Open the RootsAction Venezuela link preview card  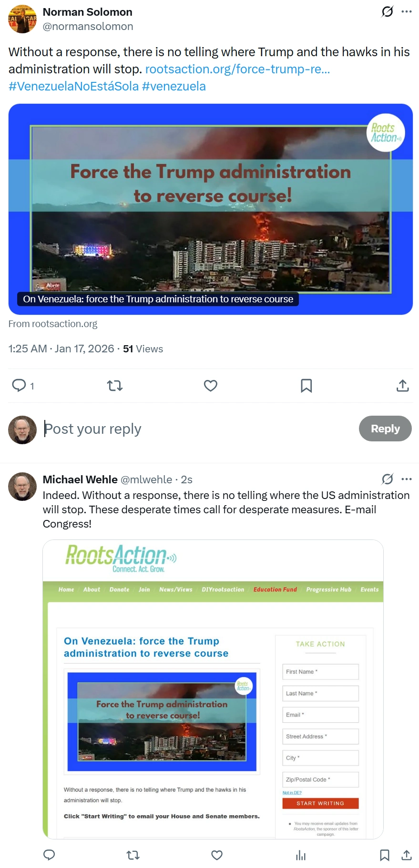[x=211, y=209]
